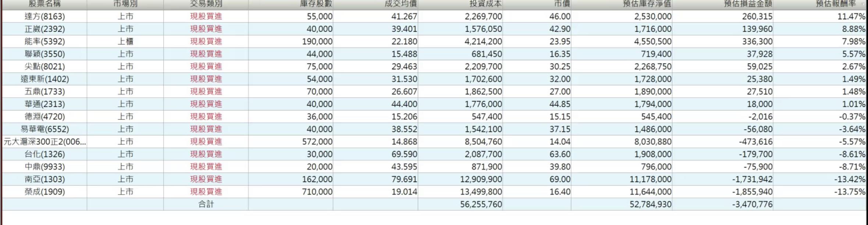Screen dimensions: 868x225
Task: Select the 達方(8163) stock row
Action: (x=45, y=17)
